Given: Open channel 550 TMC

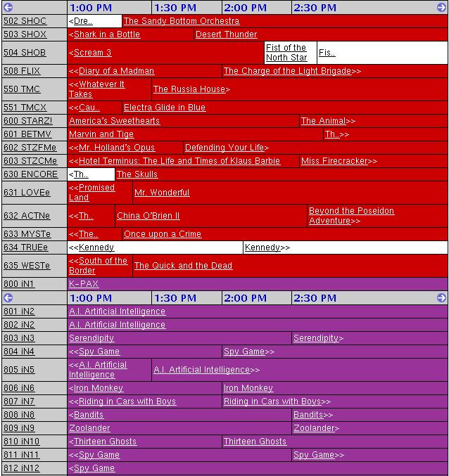Looking at the screenshot, I should [x=22, y=89].
